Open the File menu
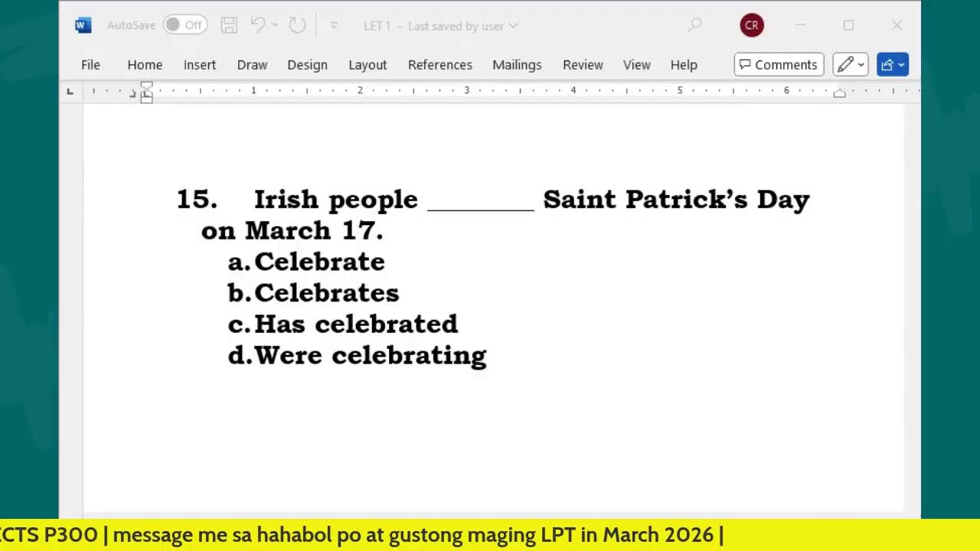The height and width of the screenshot is (551, 980). coord(90,65)
